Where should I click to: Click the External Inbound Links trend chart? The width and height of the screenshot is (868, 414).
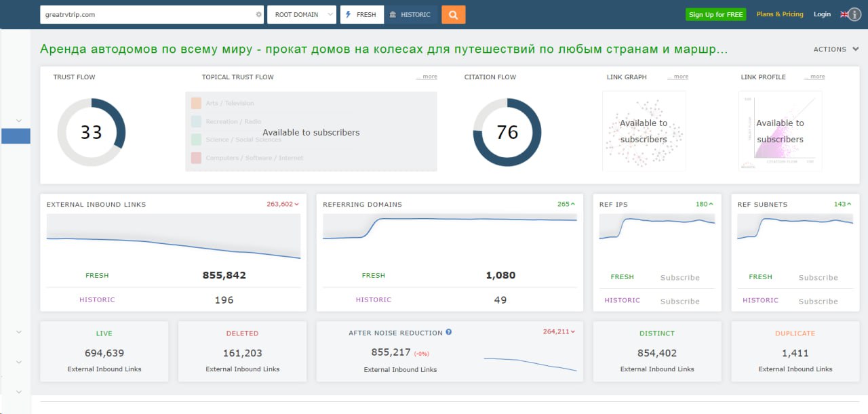pyautogui.click(x=173, y=239)
